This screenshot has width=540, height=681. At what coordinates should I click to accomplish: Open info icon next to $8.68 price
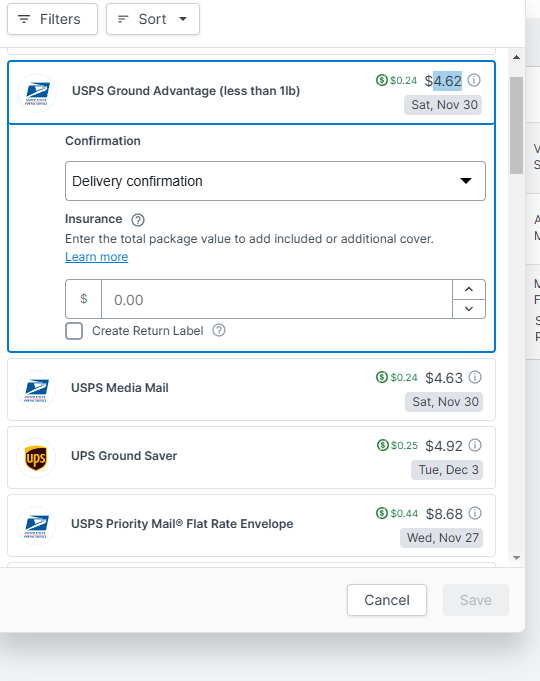tap(475, 513)
